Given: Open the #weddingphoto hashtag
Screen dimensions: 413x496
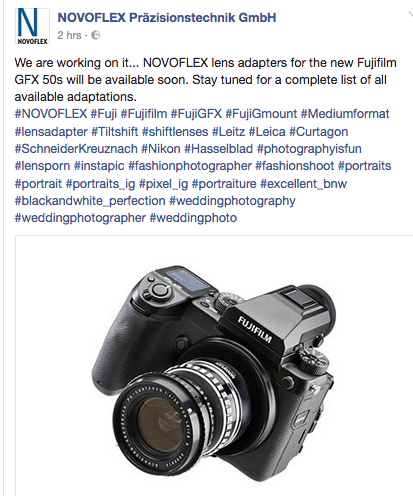Looking at the screenshot, I should tap(193, 218).
